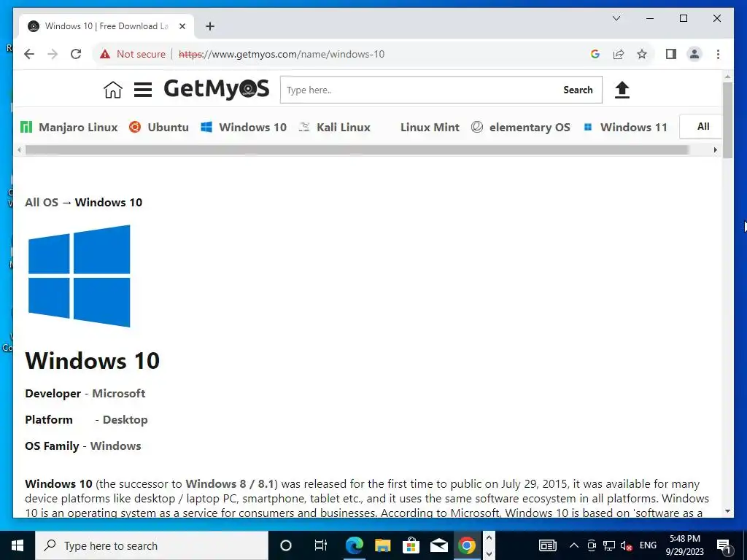747x560 pixels.
Task: Click the Desktop platform link
Action: 125,419
